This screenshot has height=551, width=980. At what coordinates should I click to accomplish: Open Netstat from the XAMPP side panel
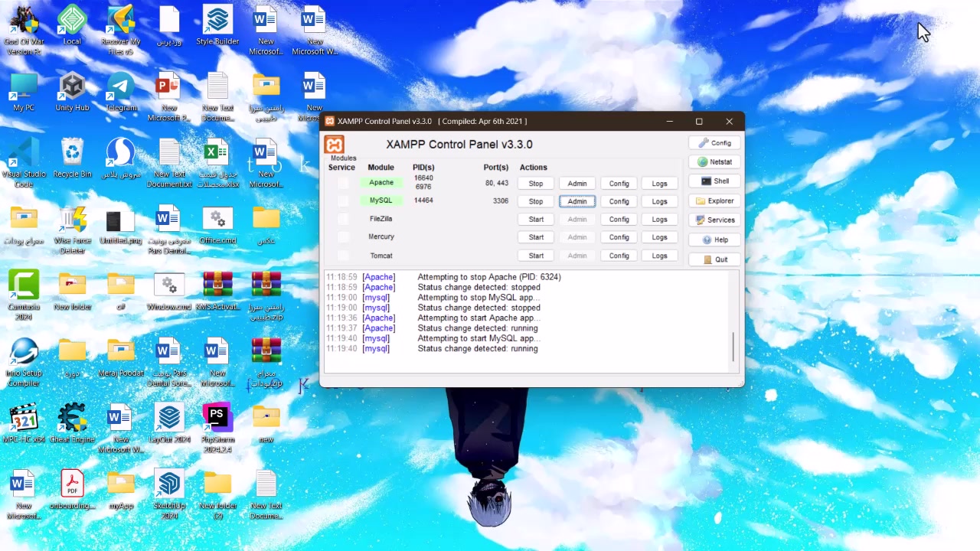point(714,162)
